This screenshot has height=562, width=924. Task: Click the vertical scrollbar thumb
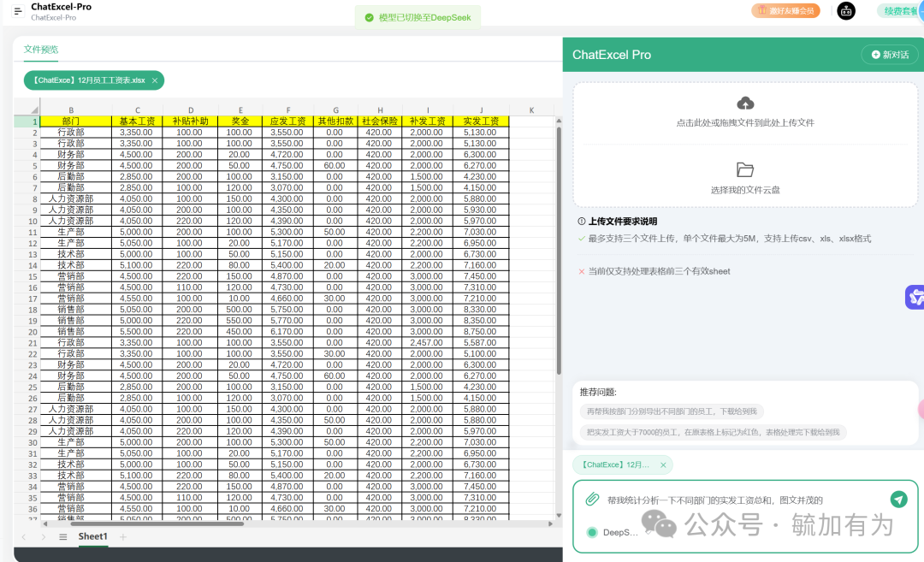coord(559,251)
